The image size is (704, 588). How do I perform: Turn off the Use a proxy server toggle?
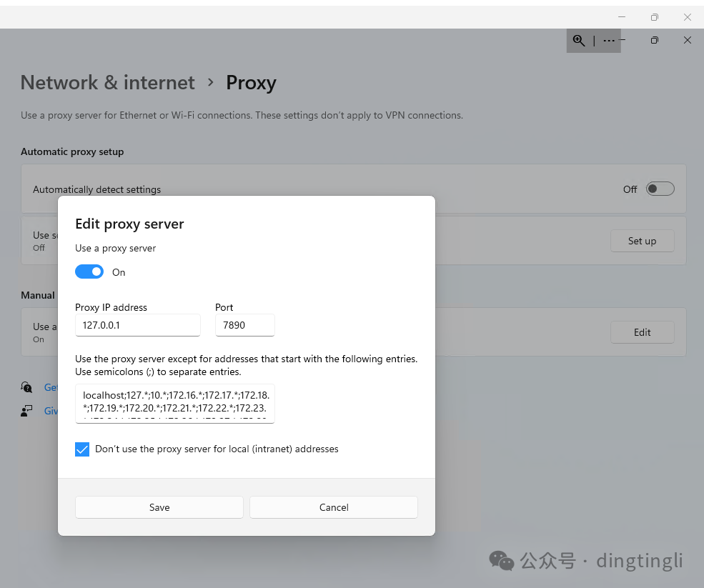click(x=89, y=271)
